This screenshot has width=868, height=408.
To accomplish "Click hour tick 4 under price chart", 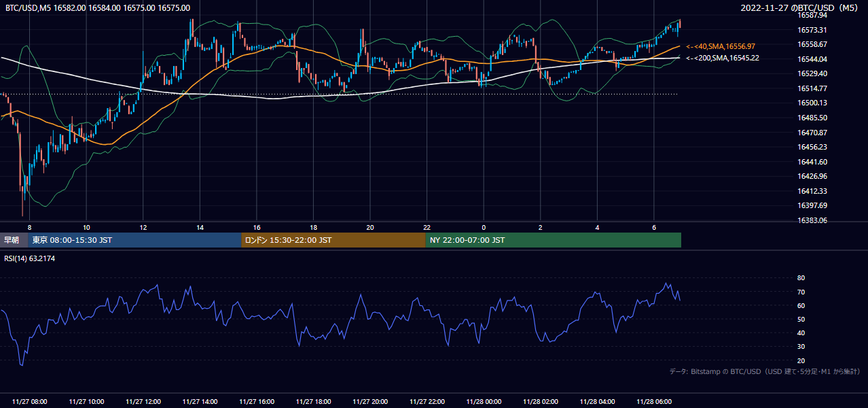I will pos(597,227).
